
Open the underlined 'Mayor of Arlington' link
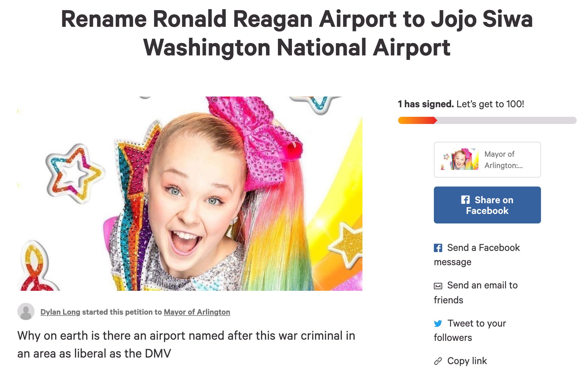pos(197,312)
